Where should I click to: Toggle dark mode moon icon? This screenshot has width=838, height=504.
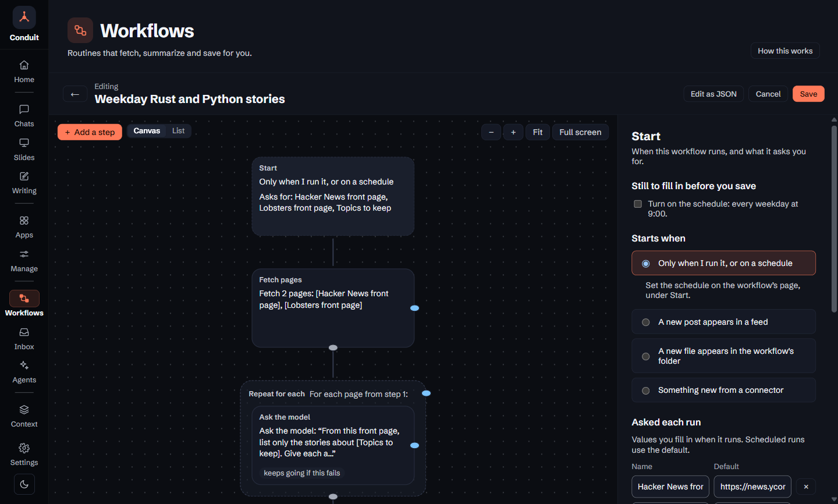coord(24,484)
